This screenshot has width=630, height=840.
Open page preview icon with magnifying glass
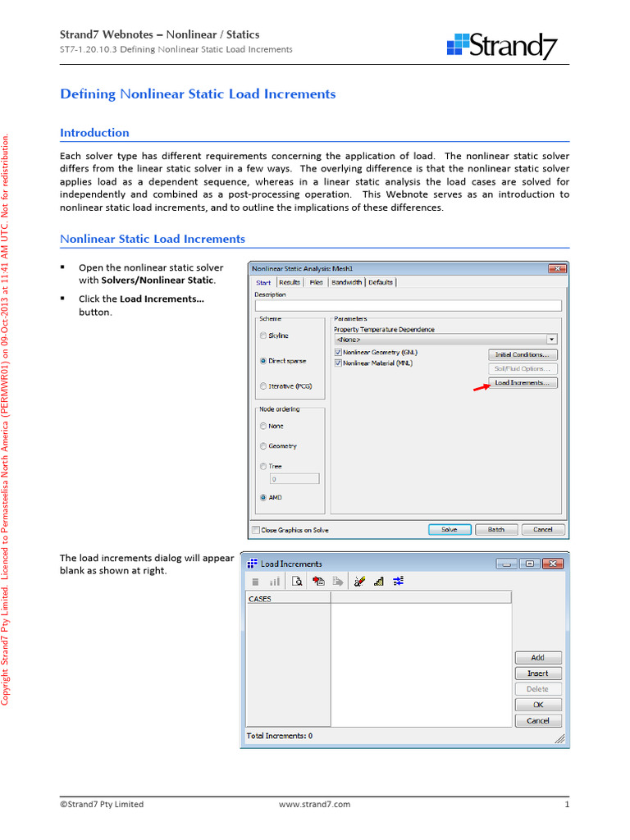(x=297, y=582)
